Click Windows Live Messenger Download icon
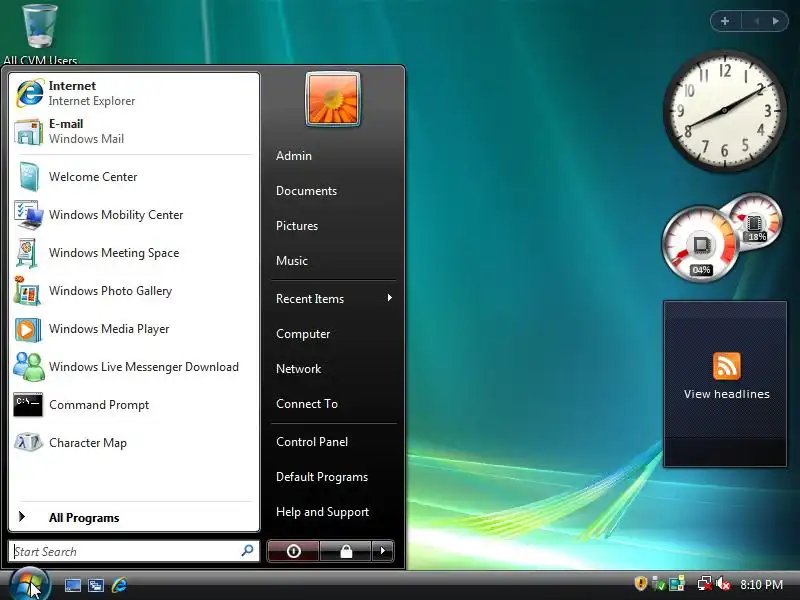The image size is (800, 600). [29, 367]
